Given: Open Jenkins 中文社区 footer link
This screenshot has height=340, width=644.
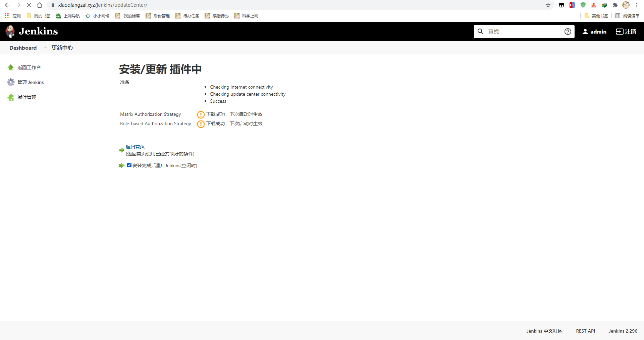Looking at the screenshot, I should coord(544,331).
